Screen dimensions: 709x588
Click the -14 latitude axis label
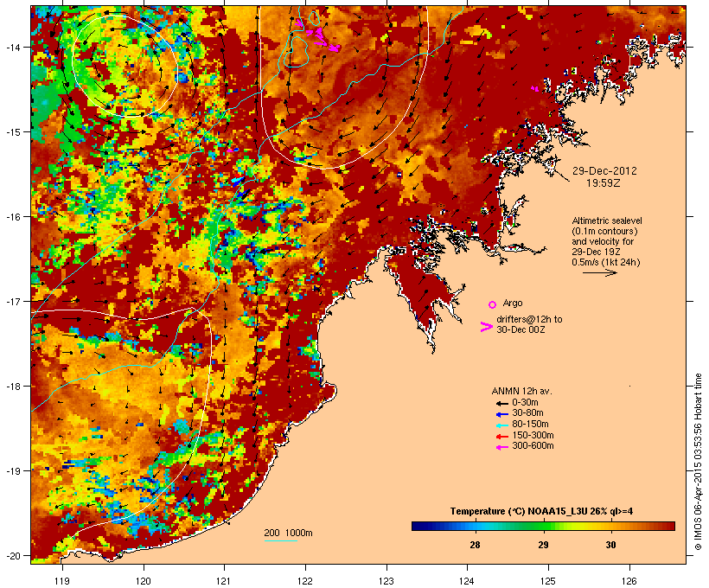(13, 47)
